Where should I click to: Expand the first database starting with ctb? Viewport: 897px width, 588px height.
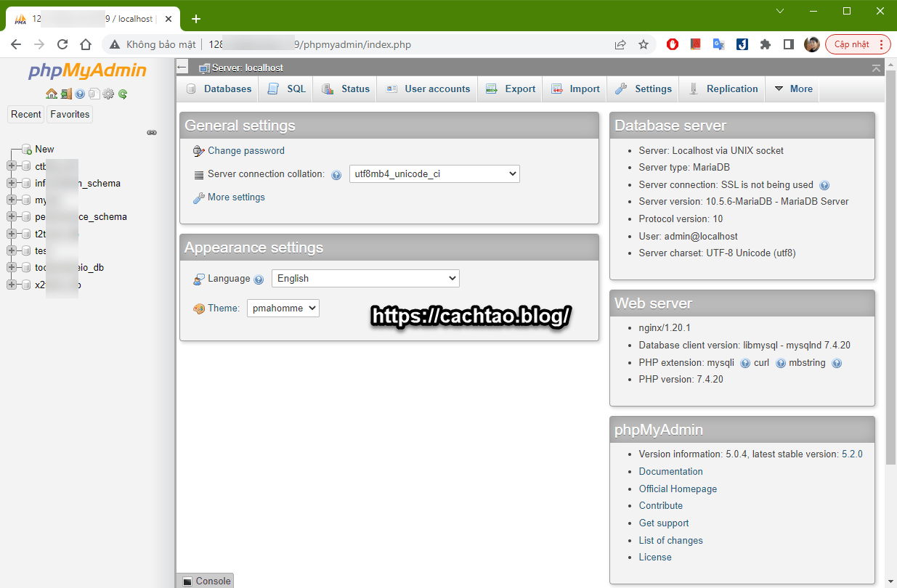point(12,166)
